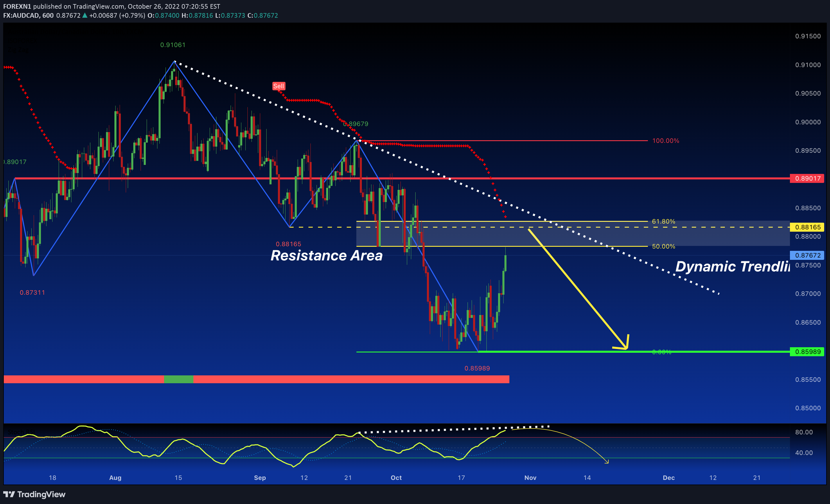The width and height of the screenshot is (830, 504).
Task: Click the 0.87311 swing low label
Action: [32, 293]
